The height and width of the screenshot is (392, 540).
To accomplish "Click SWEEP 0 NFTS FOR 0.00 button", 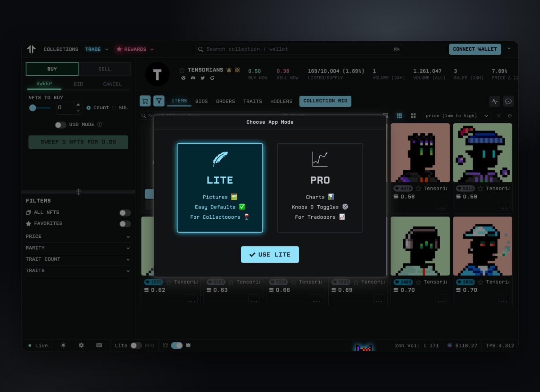I will click(78, 142).
